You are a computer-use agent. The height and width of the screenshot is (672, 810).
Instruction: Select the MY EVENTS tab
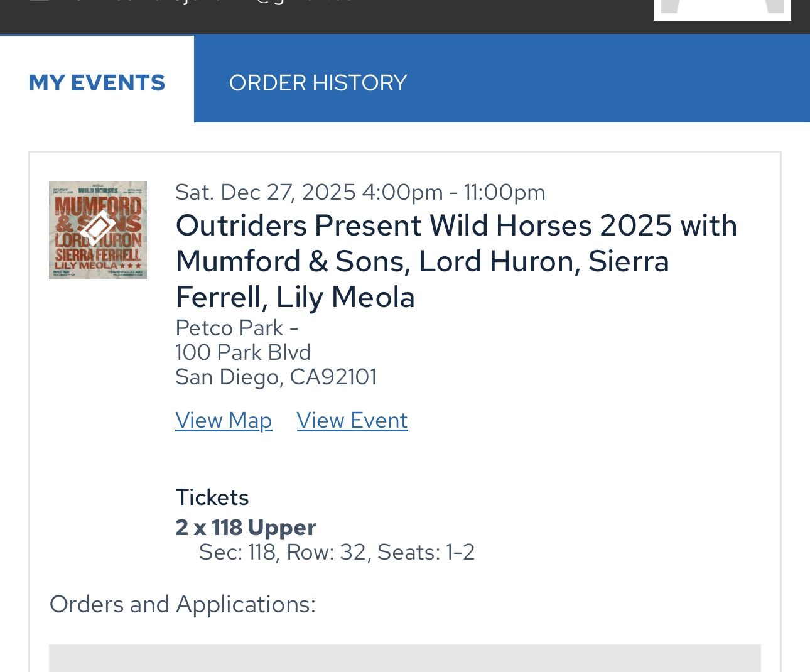click(x=97, y=82)
